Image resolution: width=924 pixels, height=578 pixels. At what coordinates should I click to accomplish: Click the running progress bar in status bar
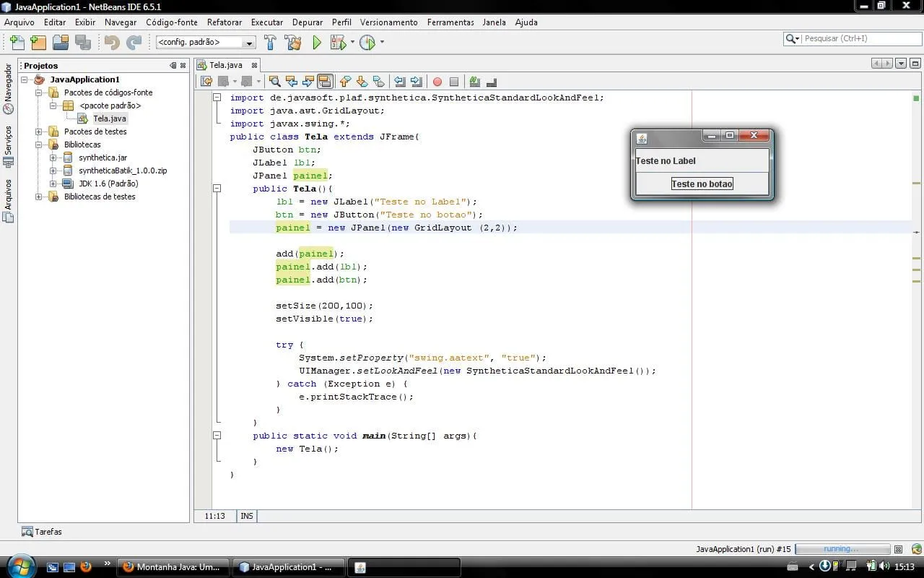click(x=842, y=549)
